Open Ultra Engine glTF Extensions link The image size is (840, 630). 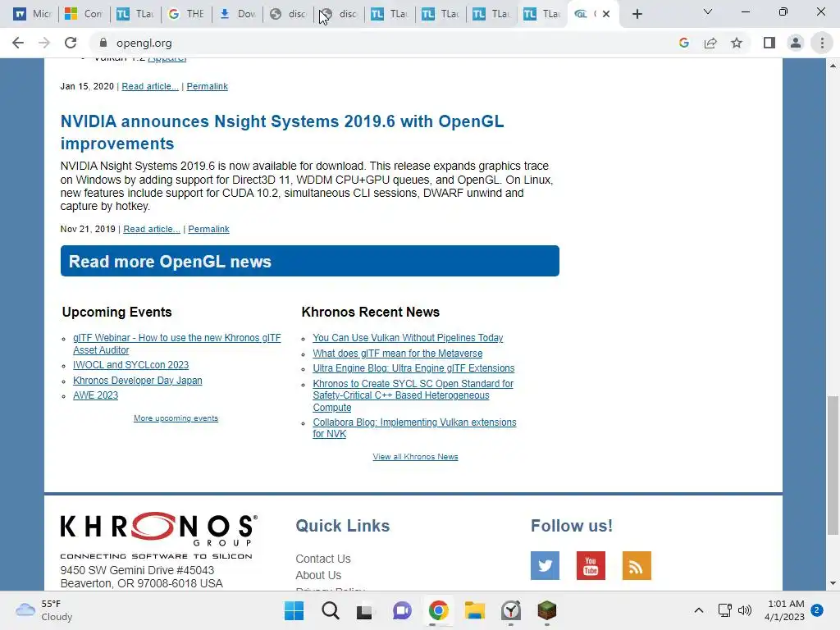(413, 368)
